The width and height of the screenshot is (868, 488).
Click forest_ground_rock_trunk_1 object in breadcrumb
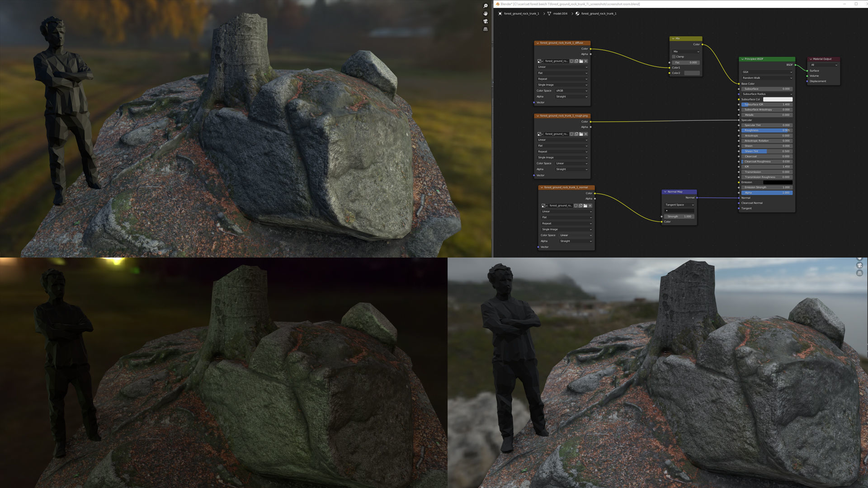click(521, 14)
